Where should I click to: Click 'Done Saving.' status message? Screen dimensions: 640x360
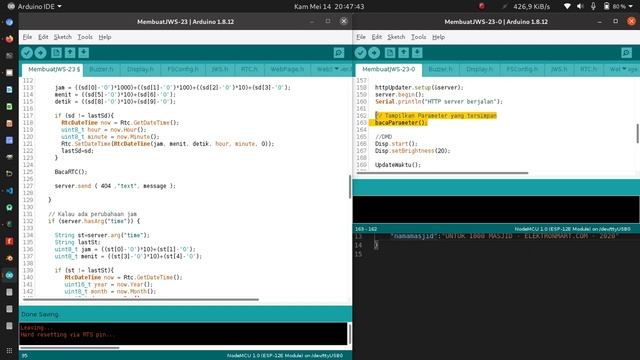40,314
